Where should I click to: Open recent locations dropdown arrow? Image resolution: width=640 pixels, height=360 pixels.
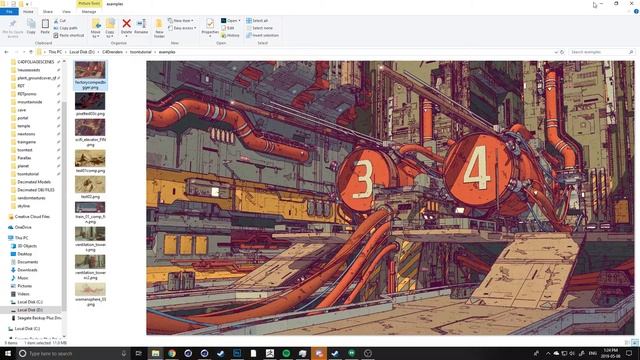[x=24, y=52]
